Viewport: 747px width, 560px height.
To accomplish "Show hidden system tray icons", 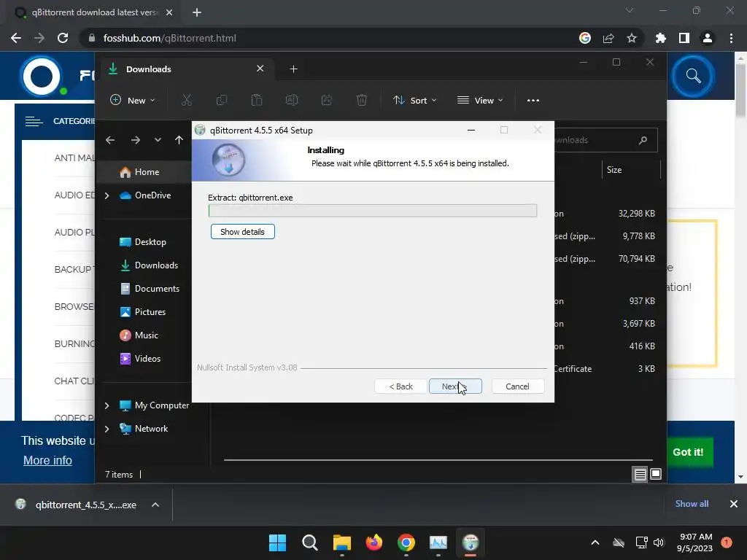I will [x=595, y=542].
